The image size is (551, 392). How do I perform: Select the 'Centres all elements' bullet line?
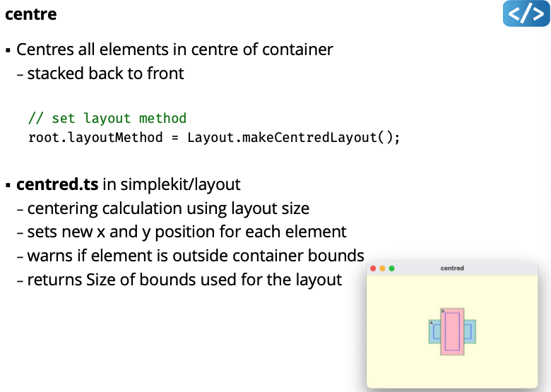[x=174, y=50]
